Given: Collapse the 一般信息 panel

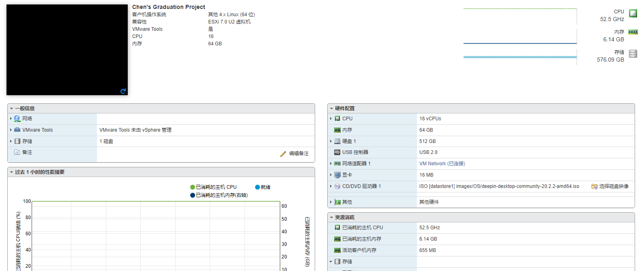Looking at the screenshot, I should pos(12,109).
